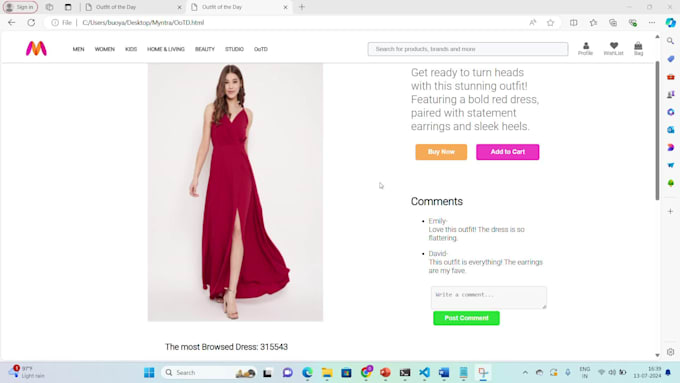680x383 pixels.
Task: Go back with the browser back arrow
Action: (12, 23)
